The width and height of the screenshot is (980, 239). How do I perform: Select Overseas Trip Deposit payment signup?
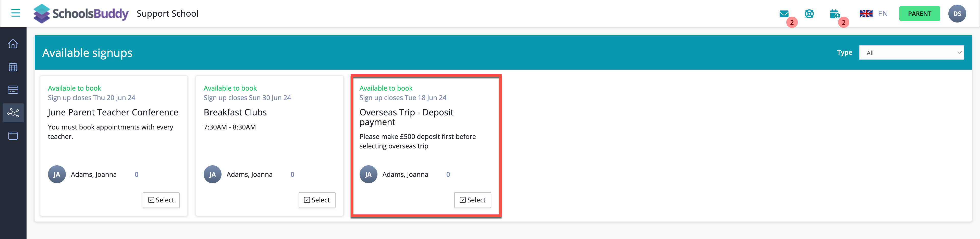coord(472,200)
